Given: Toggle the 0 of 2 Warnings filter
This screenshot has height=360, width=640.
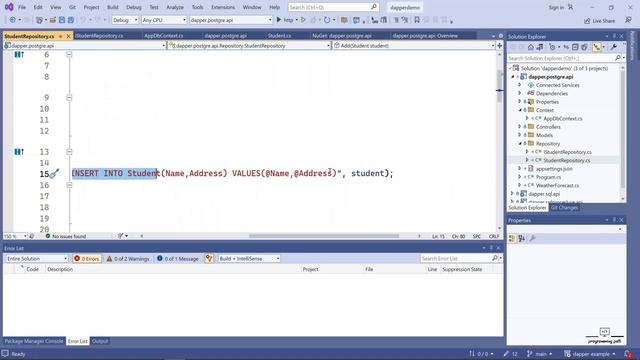Looking at the screenshot, I should [128, 259].
